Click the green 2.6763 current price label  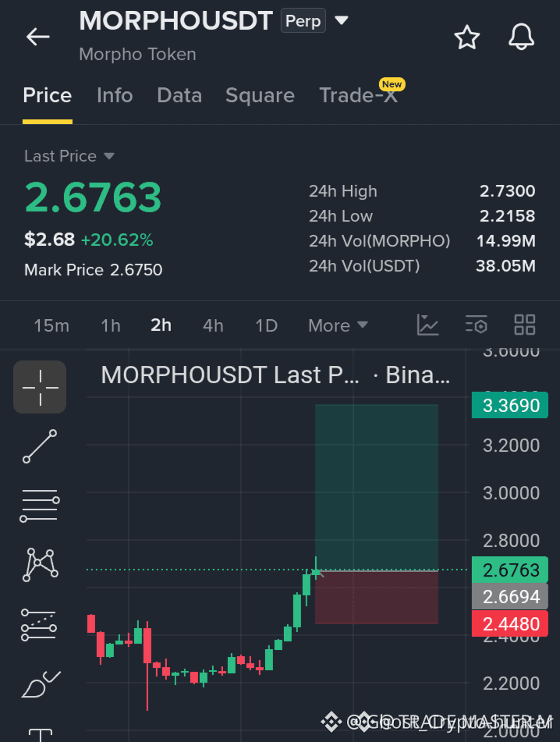(510, 570)
